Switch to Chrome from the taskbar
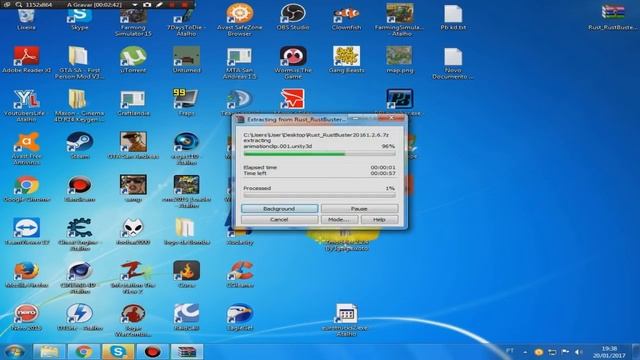Image resolution: width=640 pixels, height=360 pixels. (x=84, y=352)
